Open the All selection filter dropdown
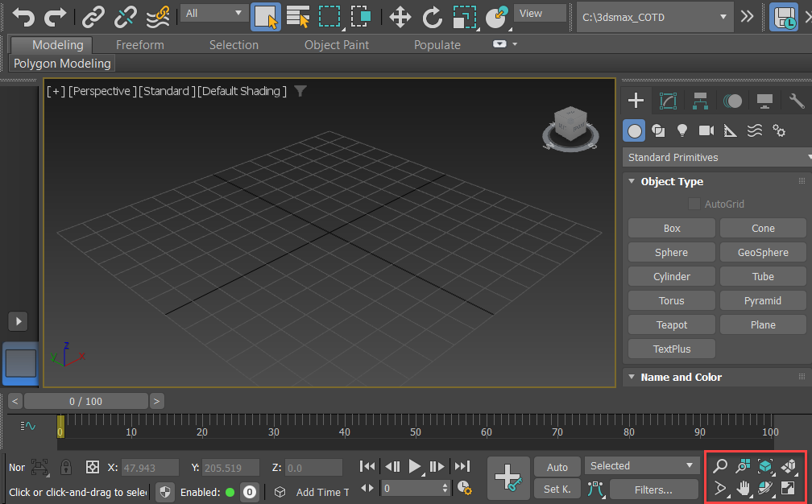The width and height of the screenshot is (812, 504). (213, 13)
